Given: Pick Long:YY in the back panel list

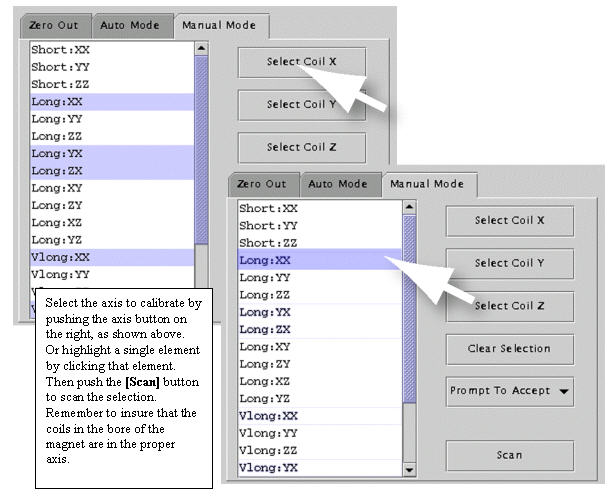Looking at the screenshot, I should [x=110, y=118].
